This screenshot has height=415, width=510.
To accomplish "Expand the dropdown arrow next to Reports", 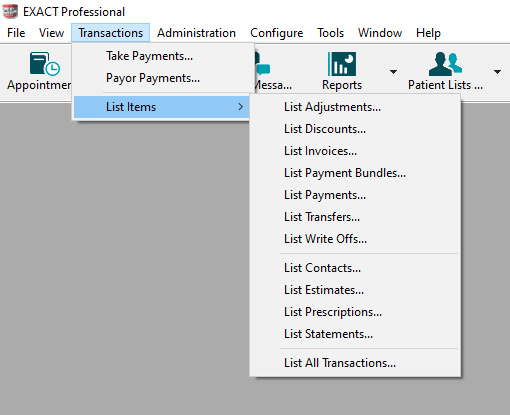I will [393, 72].
